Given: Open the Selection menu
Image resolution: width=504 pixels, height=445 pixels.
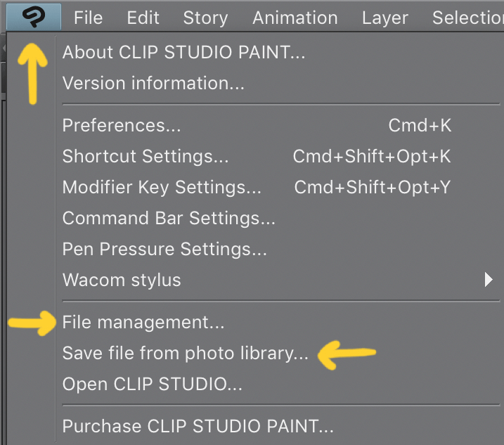Looking at the screenshot, I should [467, 18].
